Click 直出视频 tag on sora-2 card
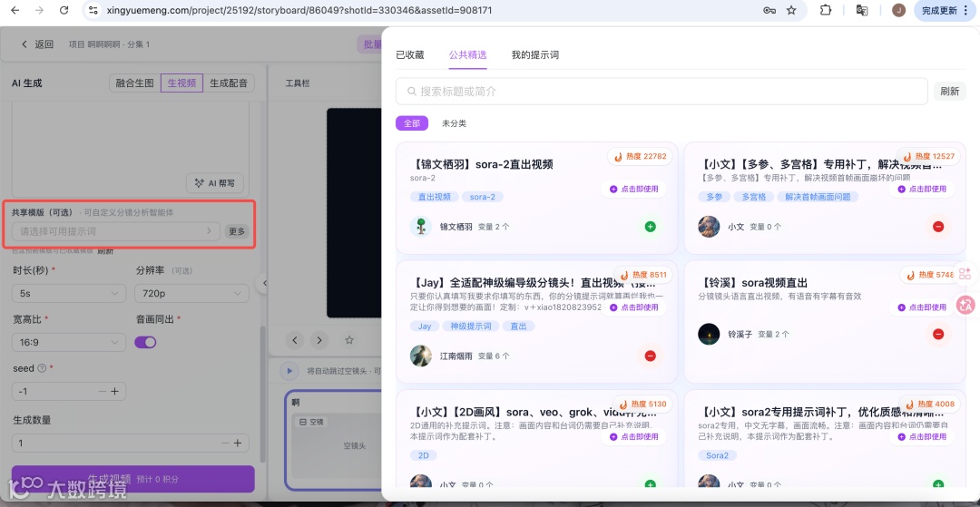Screen dimensions: 980x507 (435, 197)
